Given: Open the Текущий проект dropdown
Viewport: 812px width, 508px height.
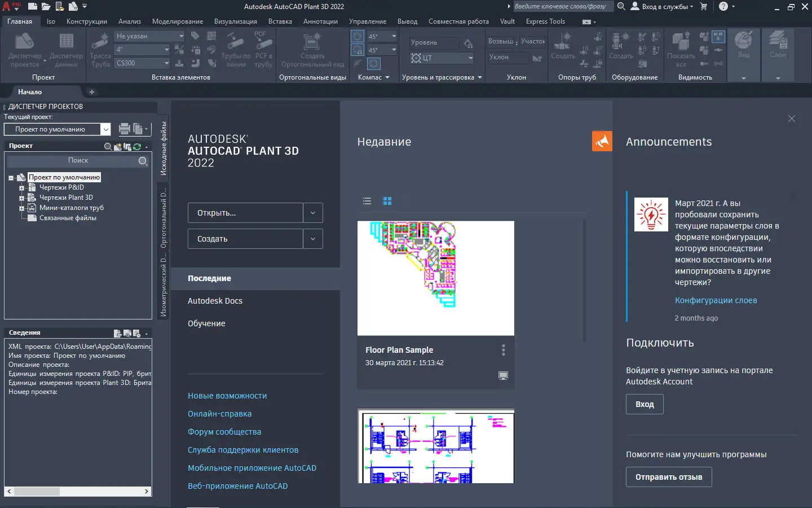Looking at the screenshot, I should (105, 129).
